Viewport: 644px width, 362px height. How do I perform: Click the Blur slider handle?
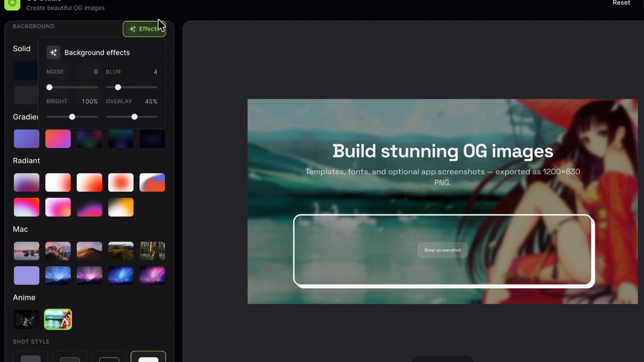pyautogui.click(x=118, y=87)
